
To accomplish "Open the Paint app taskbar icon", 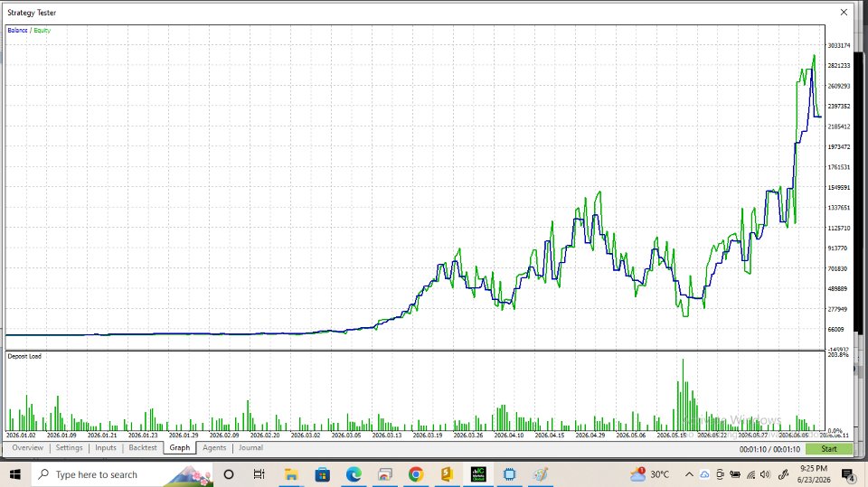I will point(541,474).
